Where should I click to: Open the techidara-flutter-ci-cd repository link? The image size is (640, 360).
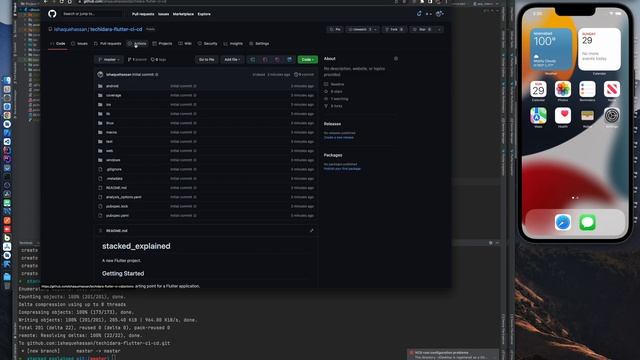116,29
